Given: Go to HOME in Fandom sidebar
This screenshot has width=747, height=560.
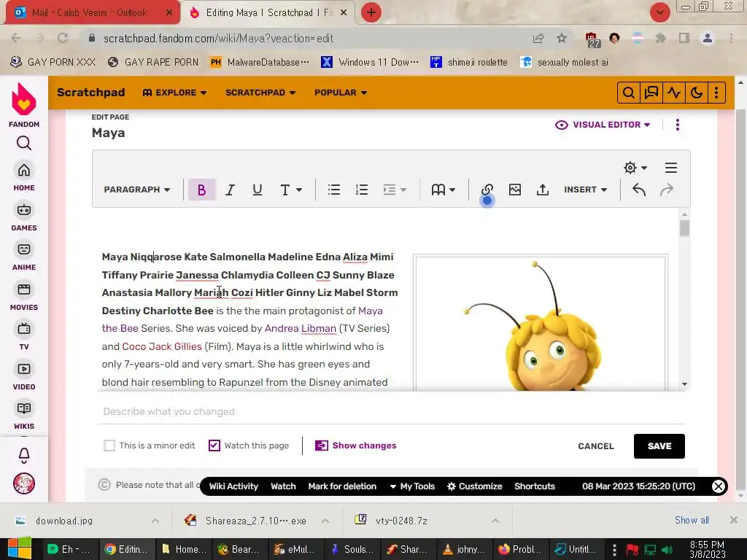Looking at the screenshot, I should click(24, 176).
